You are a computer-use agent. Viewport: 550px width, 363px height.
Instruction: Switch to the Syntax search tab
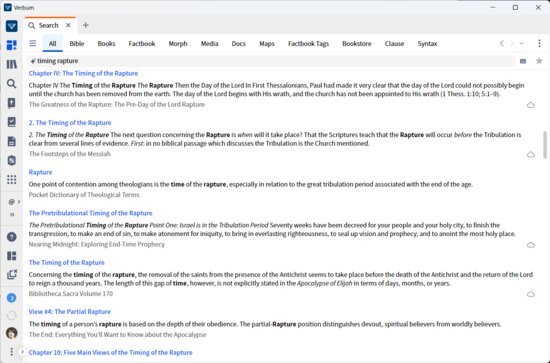[x=427, y=43]
